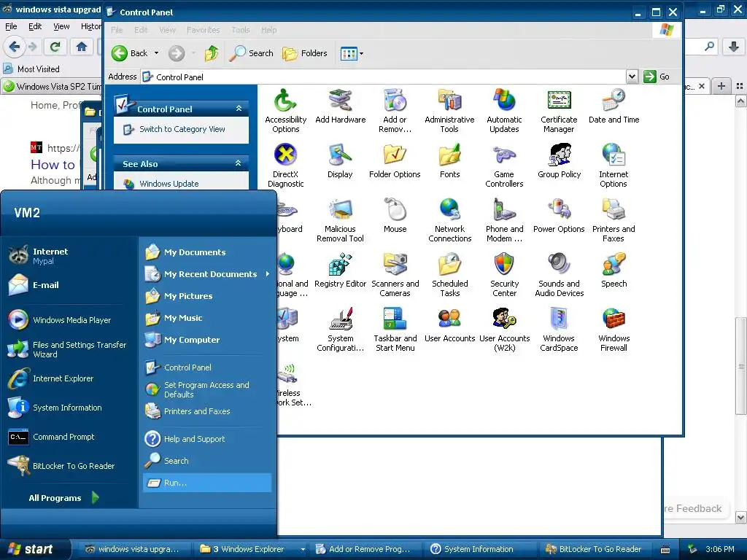Open Windows Update link in See Also
The image size is (747, 560).
click(x=169, y=184)
